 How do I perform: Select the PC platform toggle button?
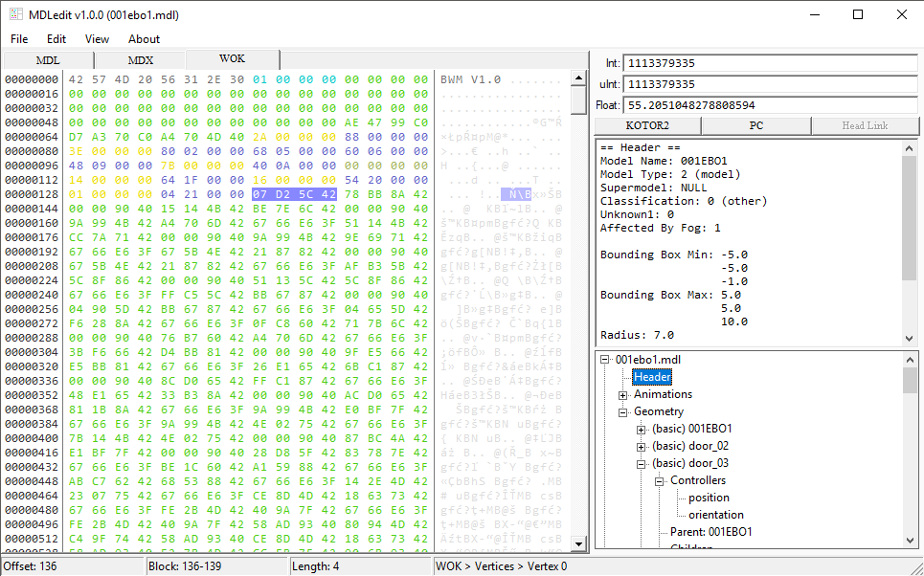[x=756, y=126]
